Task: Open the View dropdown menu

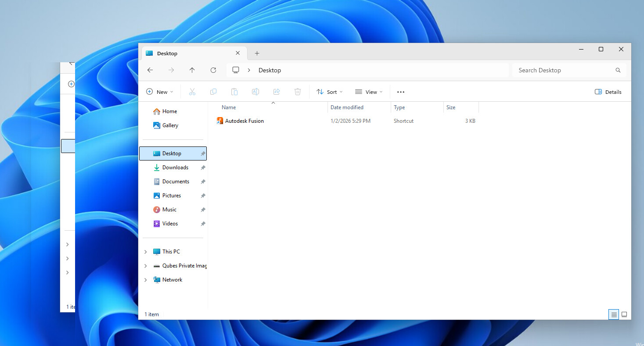Action: pyautogui.click(x=369, y=92)
